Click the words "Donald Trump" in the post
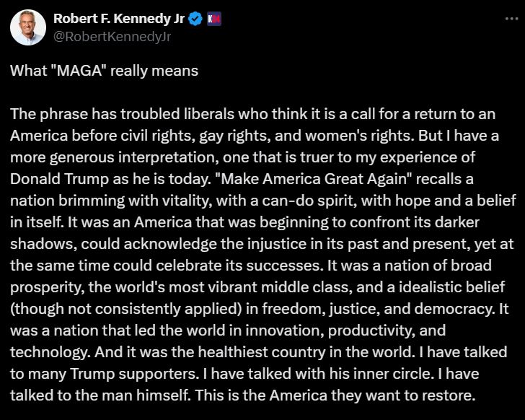 tap(59, 179)
